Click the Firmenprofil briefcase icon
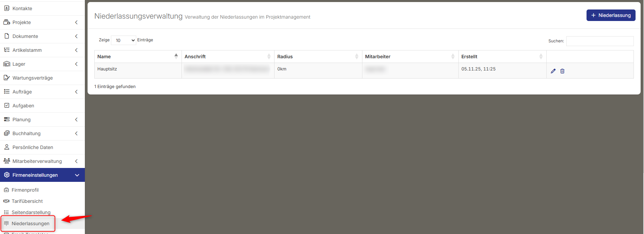This screenshot has height=234, width=644. coord(6,190)
